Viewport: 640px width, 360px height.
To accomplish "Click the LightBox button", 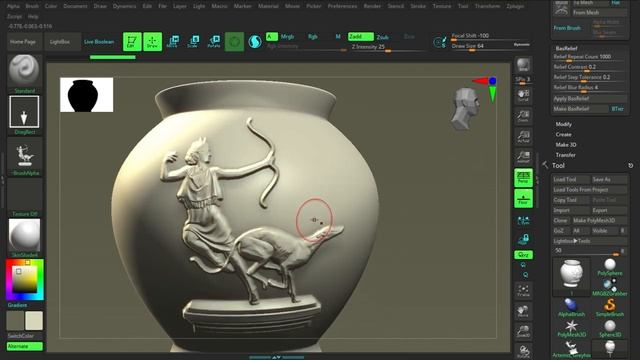I will (x=60, y=42).
